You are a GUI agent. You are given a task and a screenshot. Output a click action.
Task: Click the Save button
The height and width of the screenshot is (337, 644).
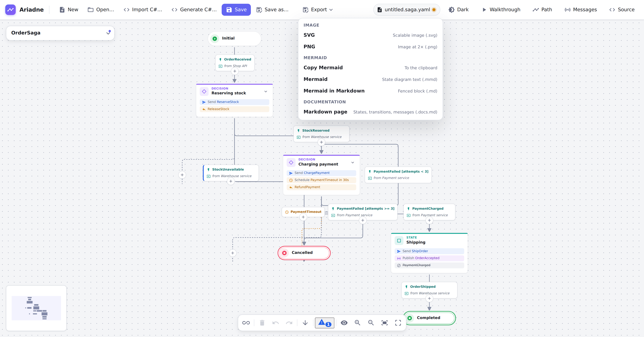(x=236, y=10)
